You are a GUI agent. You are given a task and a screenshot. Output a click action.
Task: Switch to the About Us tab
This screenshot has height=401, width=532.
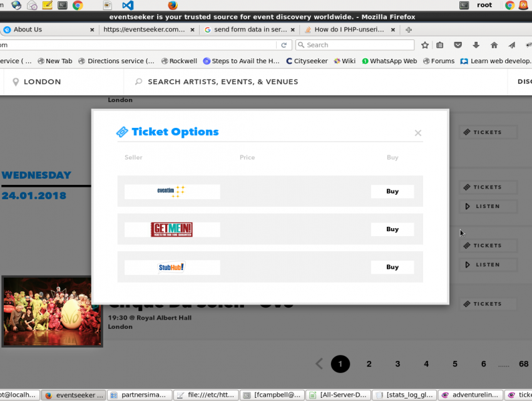pos(49,29)
